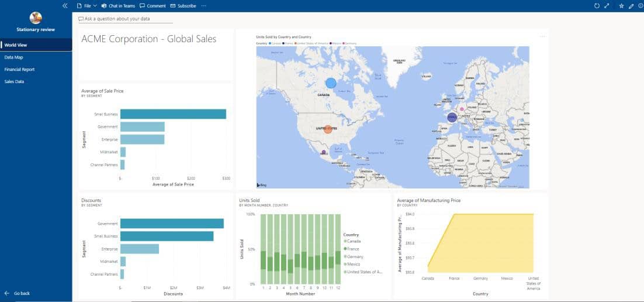Open the Financial Report page
The width and height of the screenshot is (644, 302).
click(36, 70)
